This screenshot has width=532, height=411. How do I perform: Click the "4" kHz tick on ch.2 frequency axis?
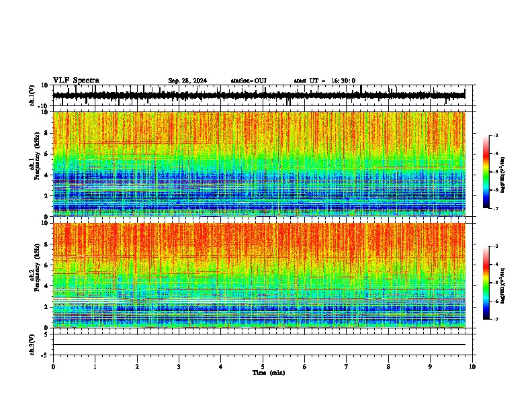point(46,286)
